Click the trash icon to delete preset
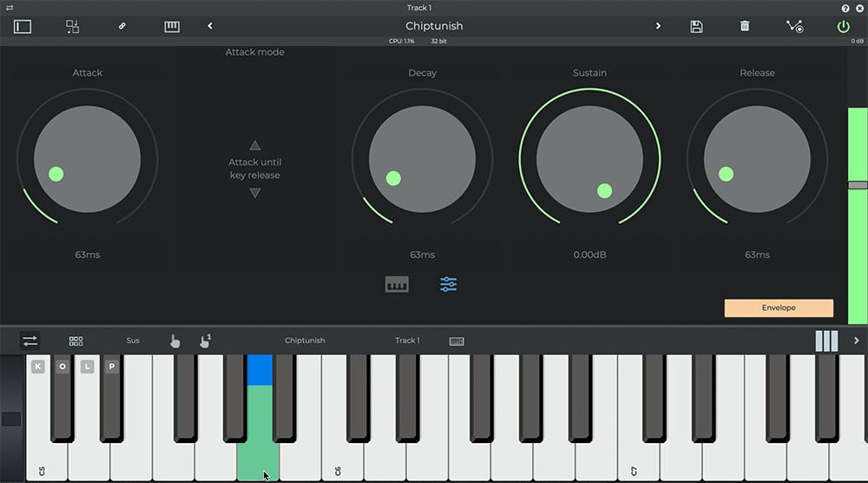Viewport: 868px width, 483px height. pos(745,26)
